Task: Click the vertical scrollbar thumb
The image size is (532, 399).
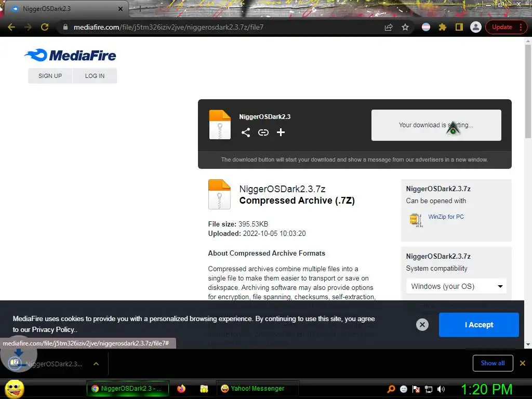Action: (x=528, y=91)
